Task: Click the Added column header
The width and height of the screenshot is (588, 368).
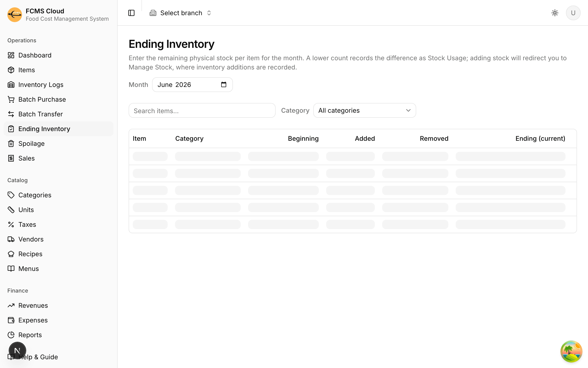Action: coord(365,138)
